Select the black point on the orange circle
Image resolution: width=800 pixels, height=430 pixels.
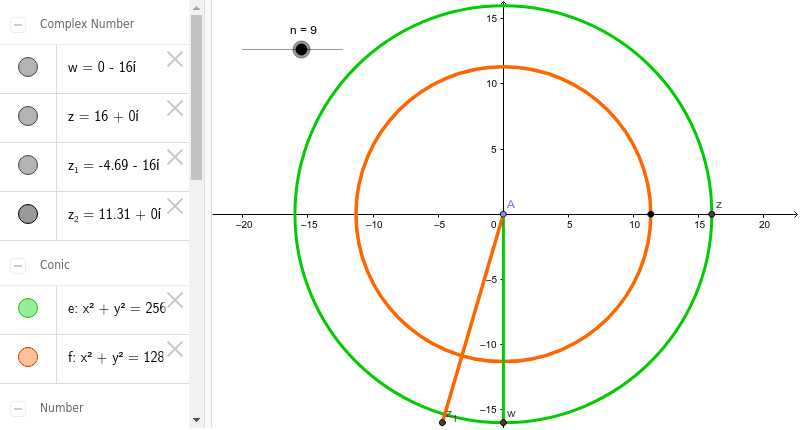(651, 214)
